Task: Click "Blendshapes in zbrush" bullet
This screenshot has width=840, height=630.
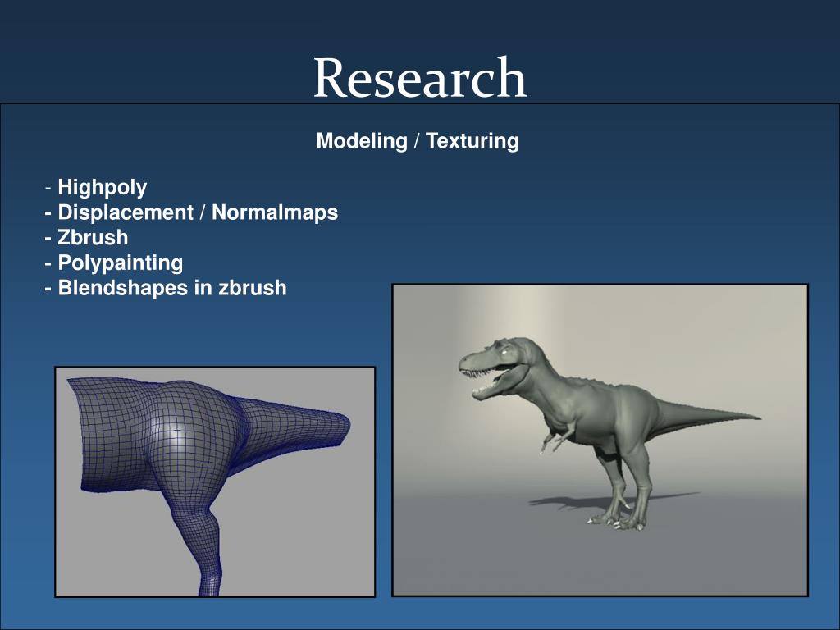Action: pyautogui.click(x=166, y=288)
